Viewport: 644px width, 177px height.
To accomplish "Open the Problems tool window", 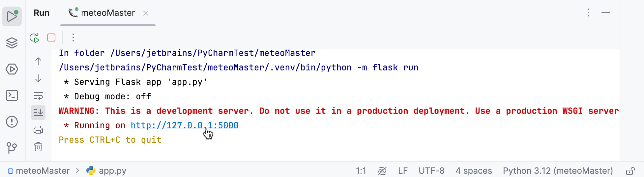I will [12, 122].
